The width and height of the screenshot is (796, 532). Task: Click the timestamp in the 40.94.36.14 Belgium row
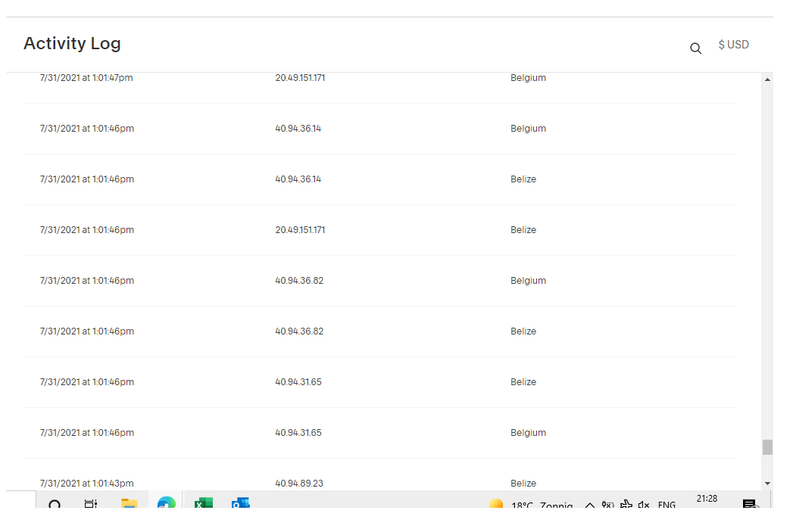(x=87, y=129)
